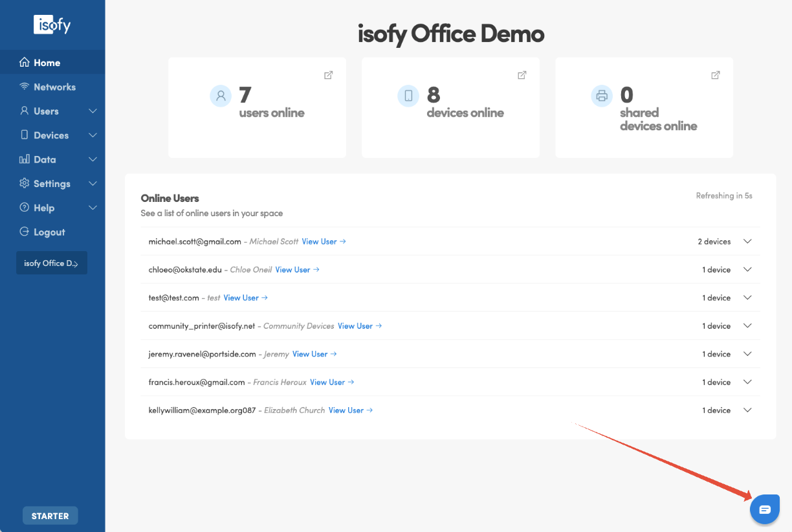
Task: Click the STARTER plan button
Action: tap(50, 516)
